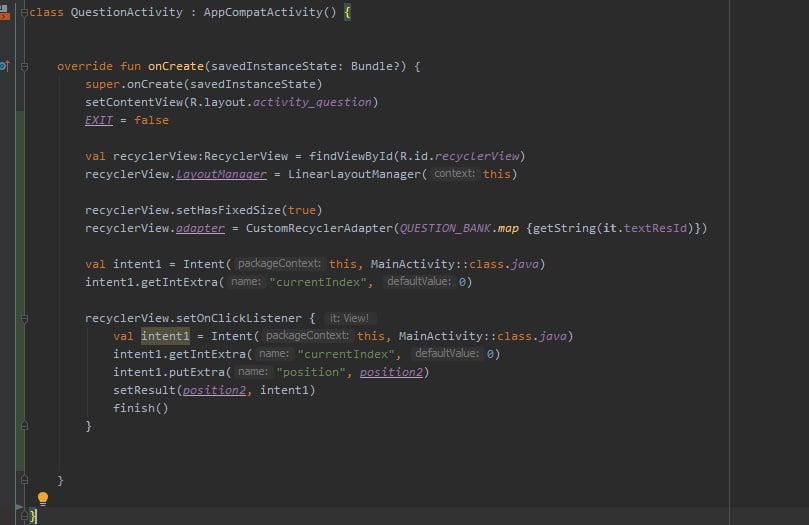The width and height of the screenshot is (809, 525).
Task: Click setHasFixedSize method name
Action: [x=229, y=210]
